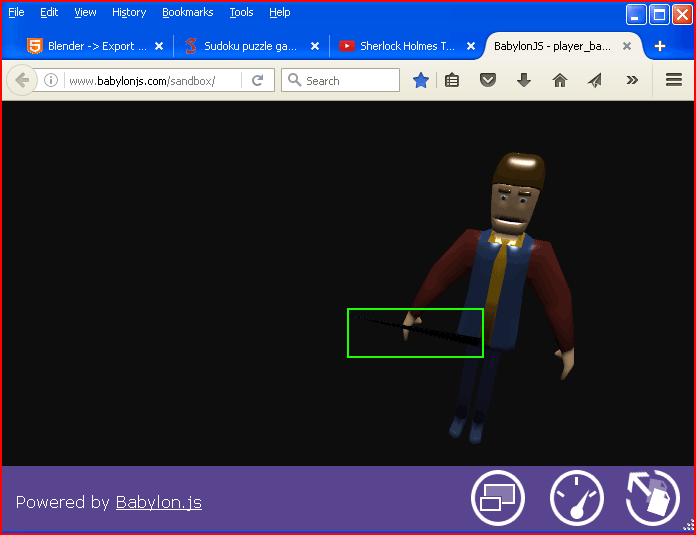Open the Firefox hamburger menu
The width and height of the screenshot is (696, 535).
(x=674, y=81)
